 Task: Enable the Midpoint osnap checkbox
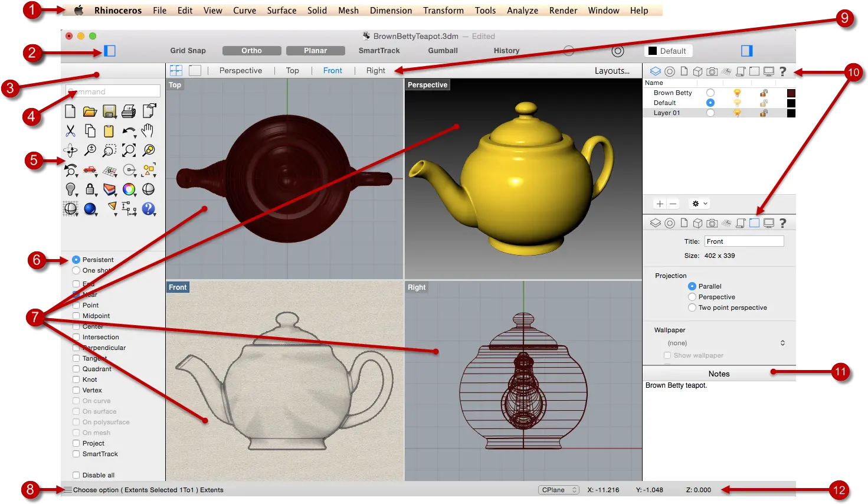[x=76, y=316]
